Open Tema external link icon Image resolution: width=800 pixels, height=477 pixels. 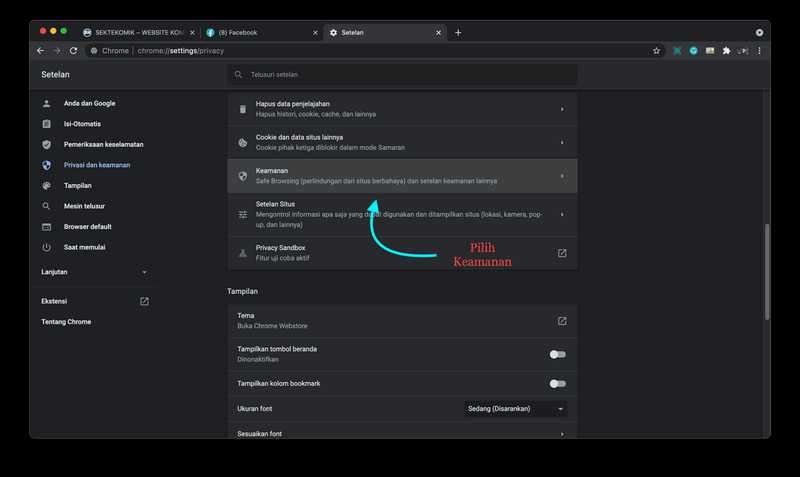(x=561, y=321)
